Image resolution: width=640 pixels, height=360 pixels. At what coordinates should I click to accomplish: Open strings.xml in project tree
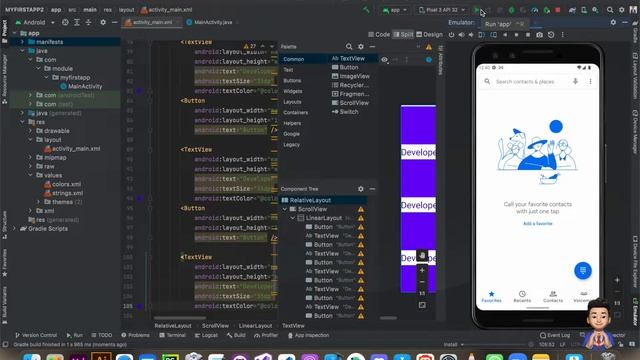[64, 193]
